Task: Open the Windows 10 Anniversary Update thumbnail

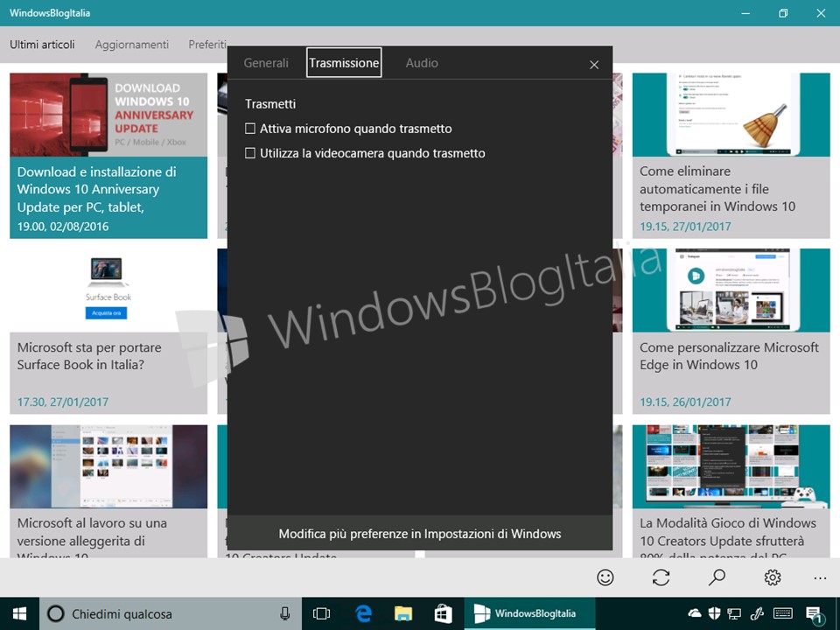Action: point(108,115)
